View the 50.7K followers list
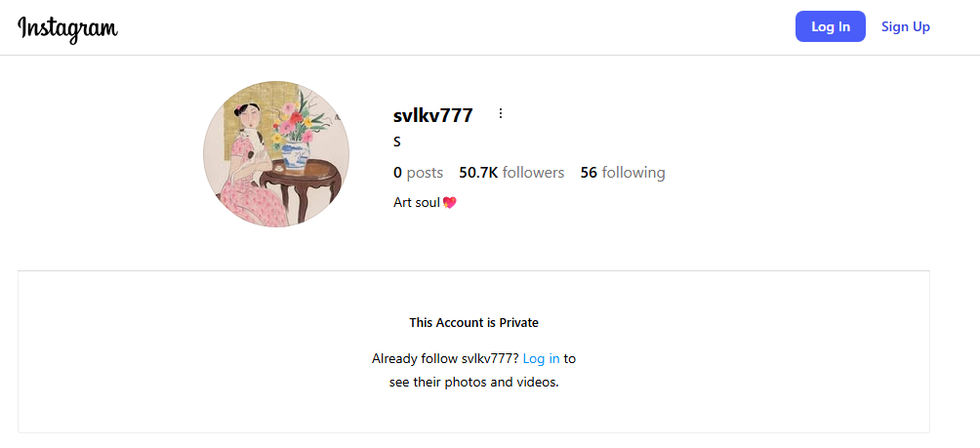 (511, 173)
